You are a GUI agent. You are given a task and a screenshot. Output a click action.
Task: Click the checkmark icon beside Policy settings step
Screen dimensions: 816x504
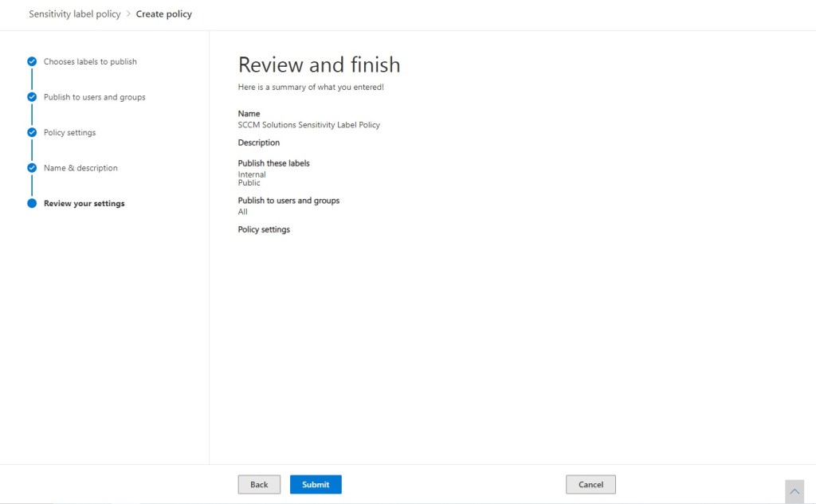pyautogui.click(x=32, y=132)
